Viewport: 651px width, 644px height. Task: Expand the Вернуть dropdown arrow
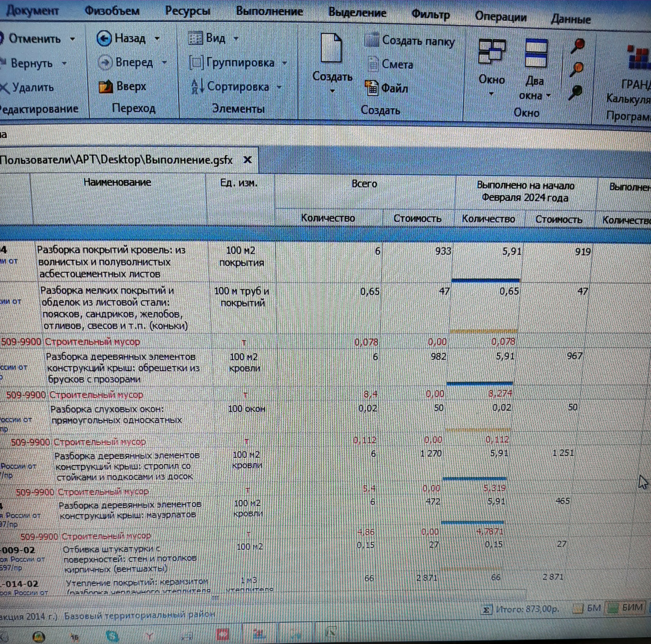(64, 64)
